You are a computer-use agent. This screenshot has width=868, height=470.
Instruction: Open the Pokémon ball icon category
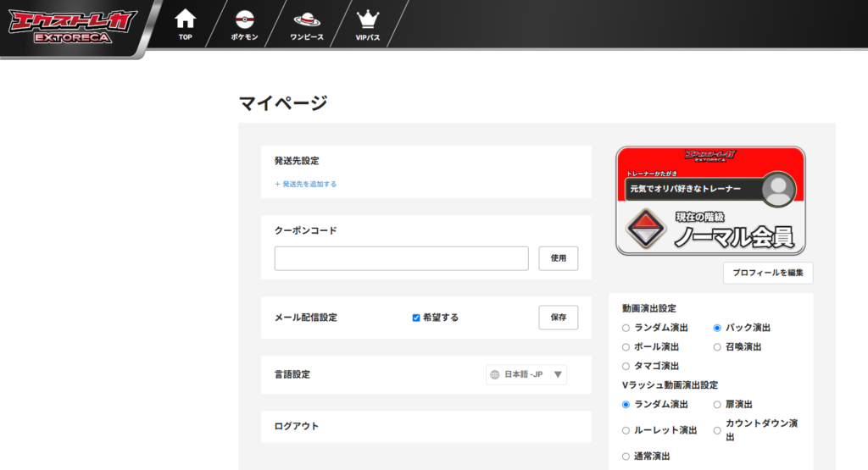click(x=244, y=19)
